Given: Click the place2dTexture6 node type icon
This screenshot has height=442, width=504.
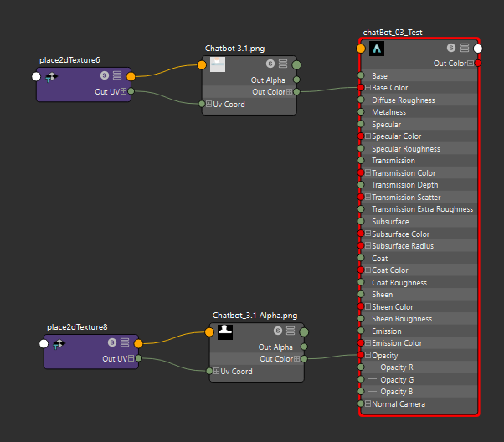Looking at the screenshot, I should 51,77.
